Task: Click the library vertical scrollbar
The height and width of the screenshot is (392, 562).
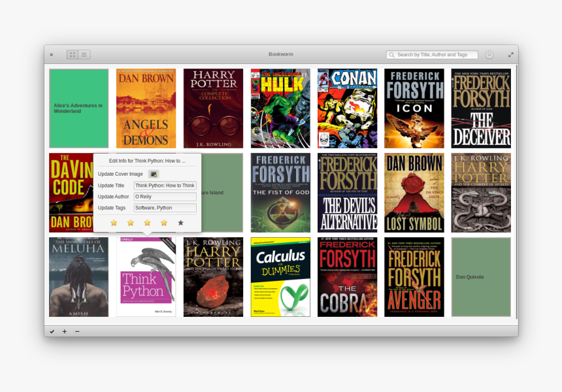Action: point(516,191)
